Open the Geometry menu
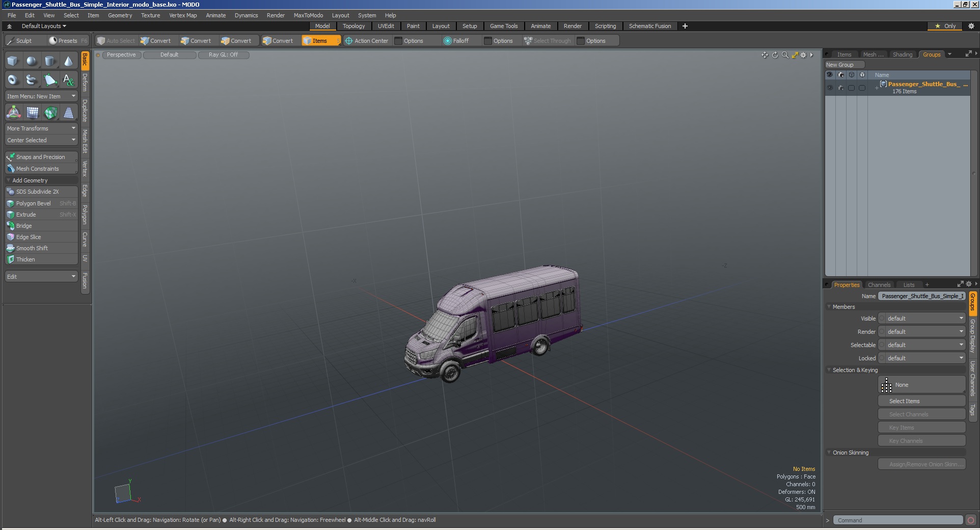The image size is (980, 530). point(120,15)
